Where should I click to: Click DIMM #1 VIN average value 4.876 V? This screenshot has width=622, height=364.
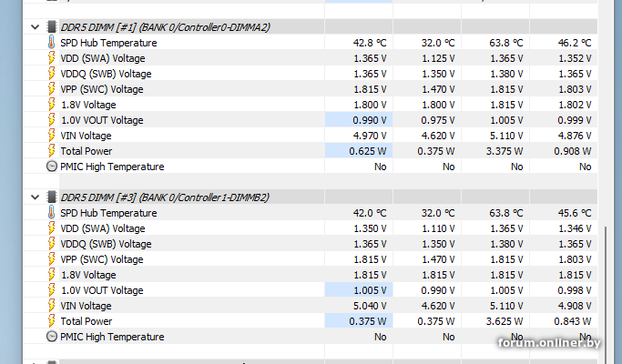(575, 136)
